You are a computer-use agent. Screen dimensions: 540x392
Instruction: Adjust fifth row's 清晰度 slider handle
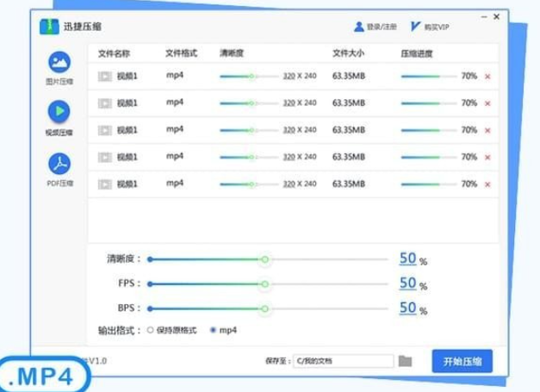point(251,184)
